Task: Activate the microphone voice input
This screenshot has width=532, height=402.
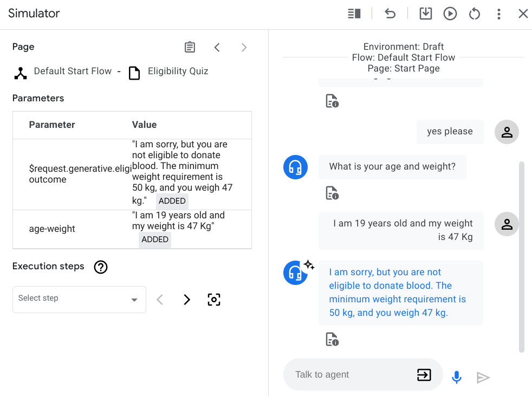Action: tap(457, 377)
